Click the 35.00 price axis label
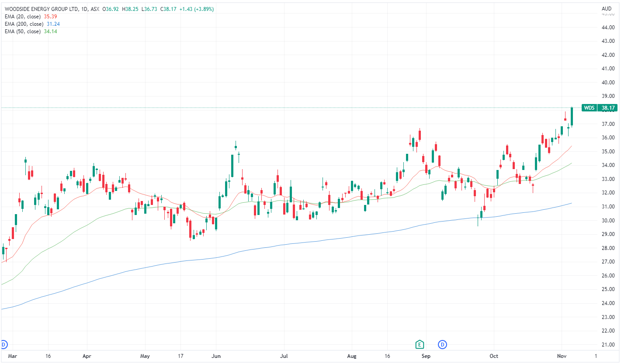This screenshot has width=621, height=364. tap(608, 152)
